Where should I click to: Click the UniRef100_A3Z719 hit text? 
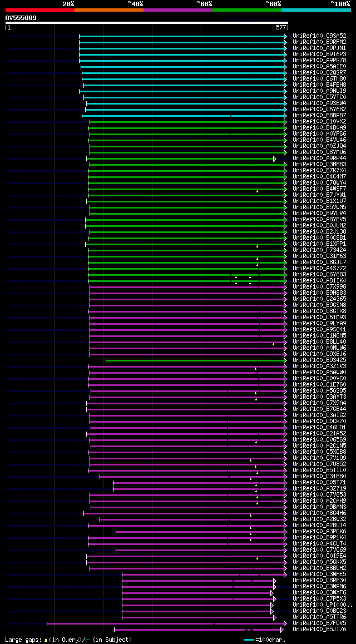pos(319,489)
